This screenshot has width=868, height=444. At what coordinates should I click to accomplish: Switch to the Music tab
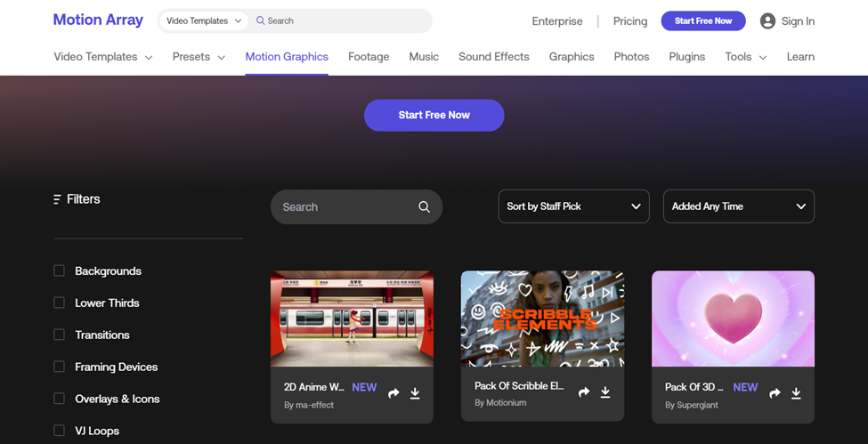[x=424, y=56]
